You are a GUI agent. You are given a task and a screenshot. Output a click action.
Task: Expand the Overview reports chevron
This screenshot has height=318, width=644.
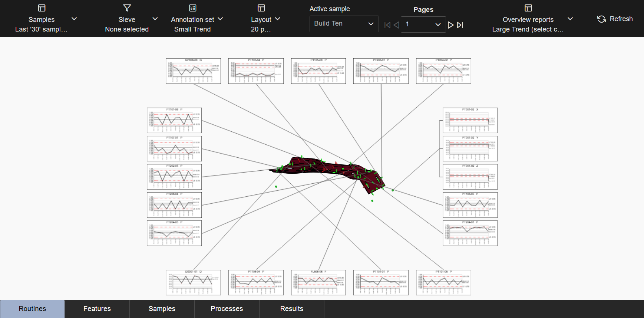coord(570,19)
